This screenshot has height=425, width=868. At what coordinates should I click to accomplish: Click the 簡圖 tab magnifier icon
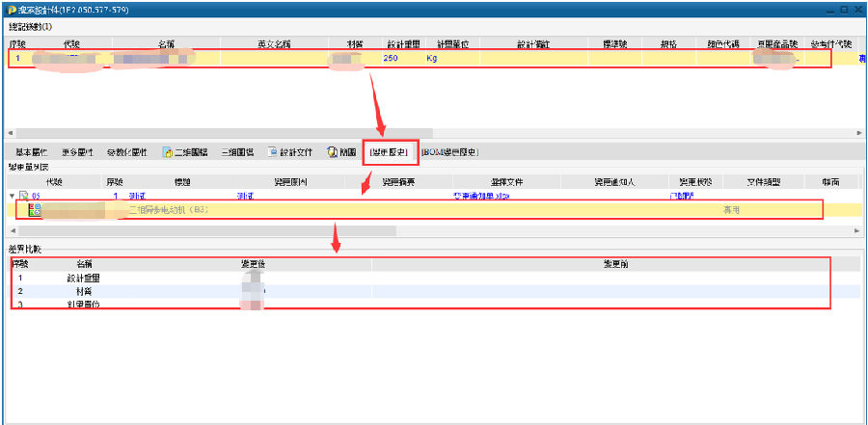click(x=332, y=152)
